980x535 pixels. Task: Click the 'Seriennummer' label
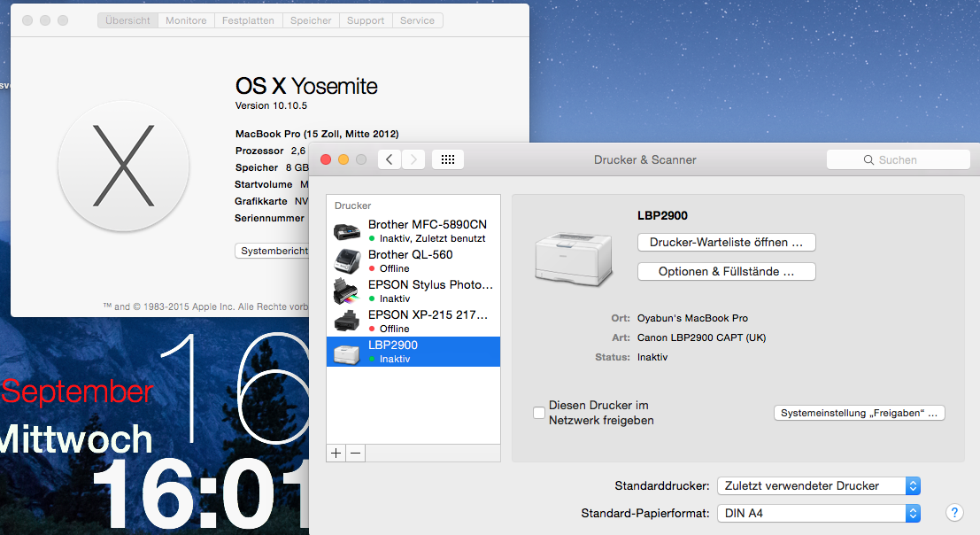269,218
